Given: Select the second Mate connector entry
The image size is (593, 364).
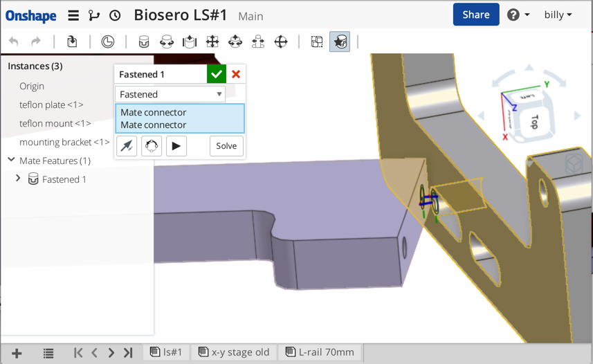Looking at the screenshot, I should (153, 125).
